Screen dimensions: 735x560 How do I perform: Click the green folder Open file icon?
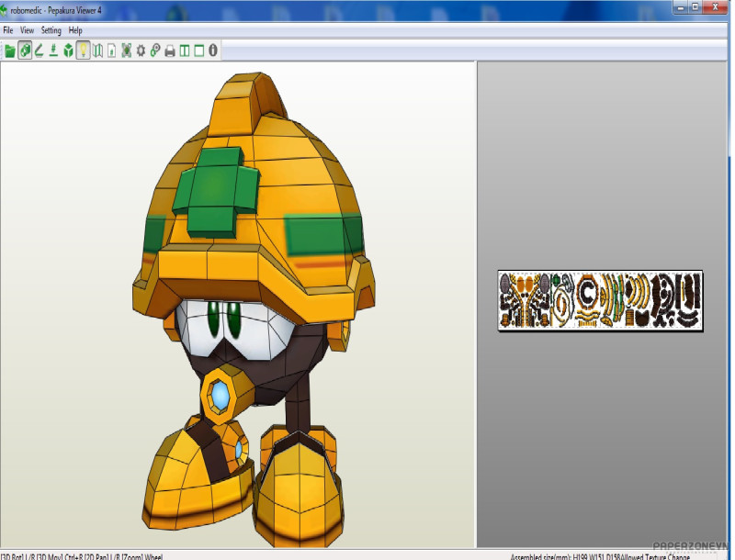tap(10, 50)
